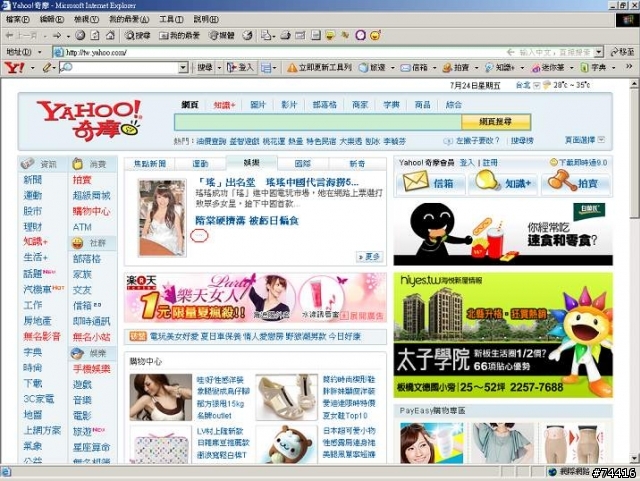Open 知識+ on the Yahoo toolbar
Viewport: 640px width, 481px height.
click(500, 68)
